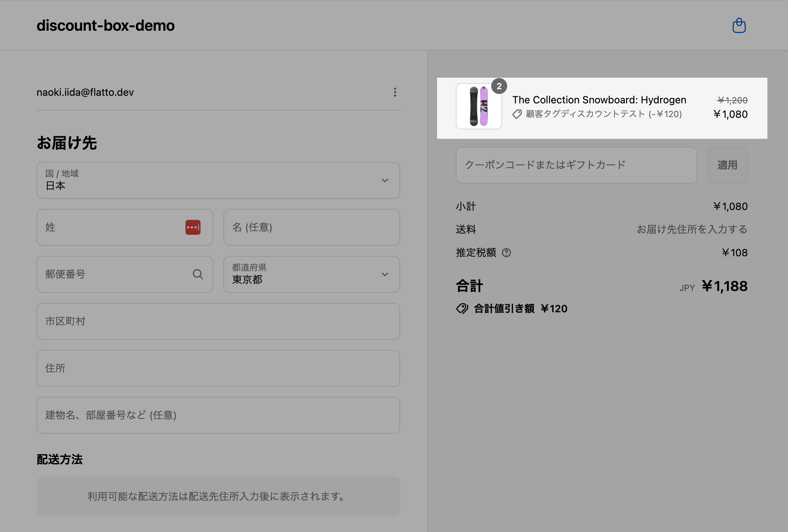Click the 名 (任意) first name field
The width and height of the screenshot is (788, 532).
pos(311,227)
